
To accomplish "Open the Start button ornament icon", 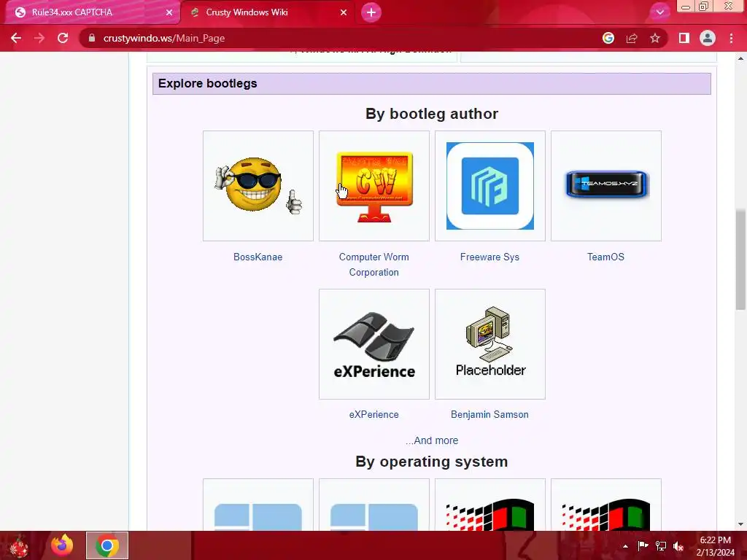I will pyautogui.click(x=19, y=545).
